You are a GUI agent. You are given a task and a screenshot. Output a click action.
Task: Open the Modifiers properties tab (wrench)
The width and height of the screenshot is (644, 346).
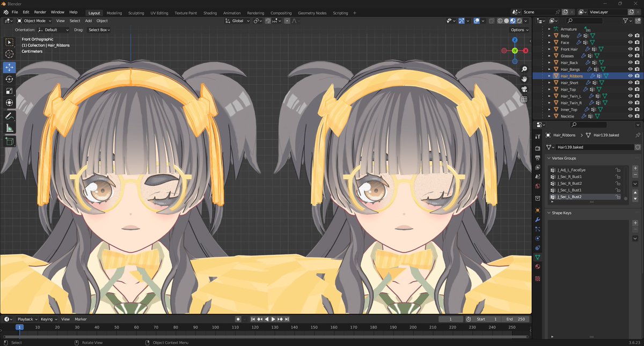538,220
